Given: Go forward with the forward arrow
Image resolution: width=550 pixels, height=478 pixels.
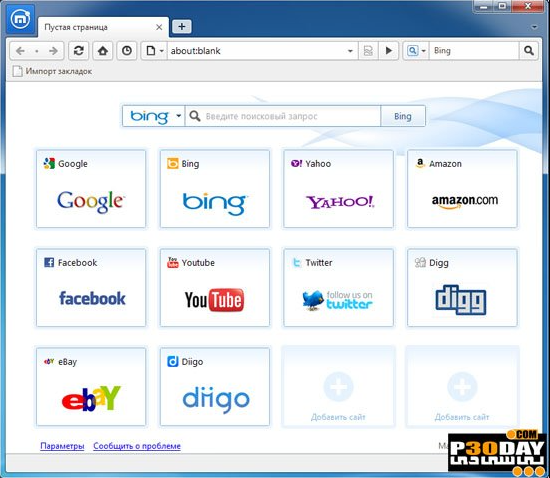Looking at the screenshot, I should pos(53,51).
